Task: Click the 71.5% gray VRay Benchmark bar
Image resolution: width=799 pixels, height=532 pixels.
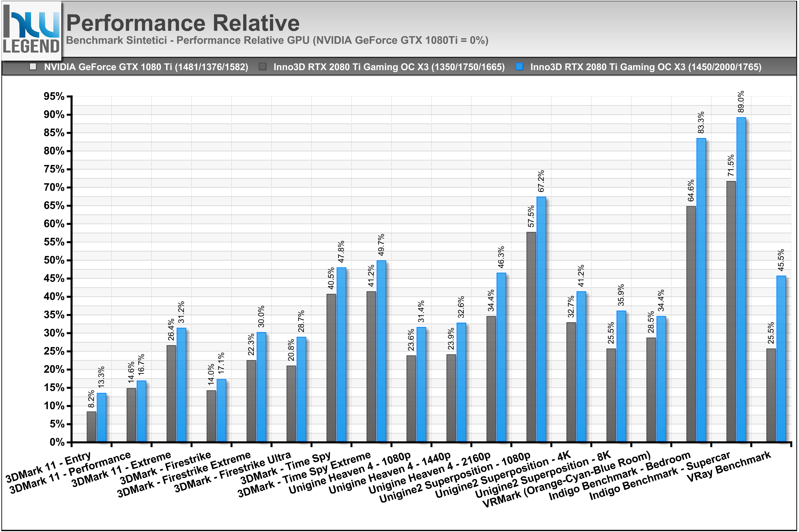Action: point(731,311)
